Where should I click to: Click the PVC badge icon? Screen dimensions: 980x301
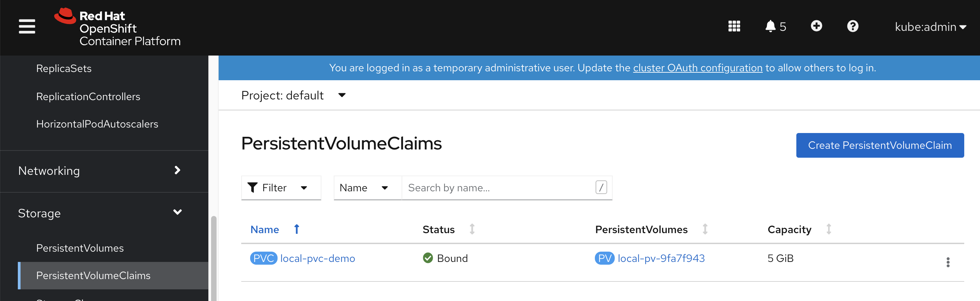pyautogui.click(x=263, y=258)
